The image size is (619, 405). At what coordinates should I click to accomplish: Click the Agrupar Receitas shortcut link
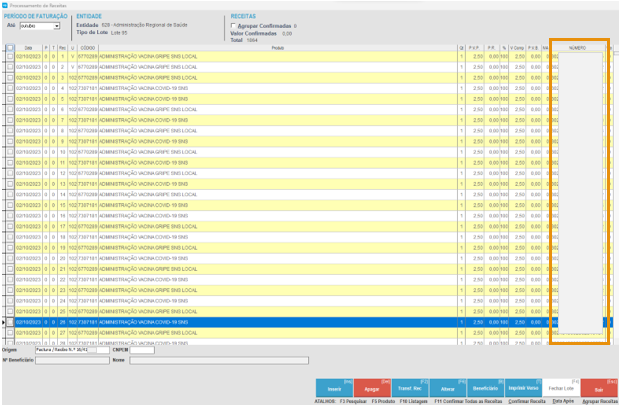[x=600, y=399]
